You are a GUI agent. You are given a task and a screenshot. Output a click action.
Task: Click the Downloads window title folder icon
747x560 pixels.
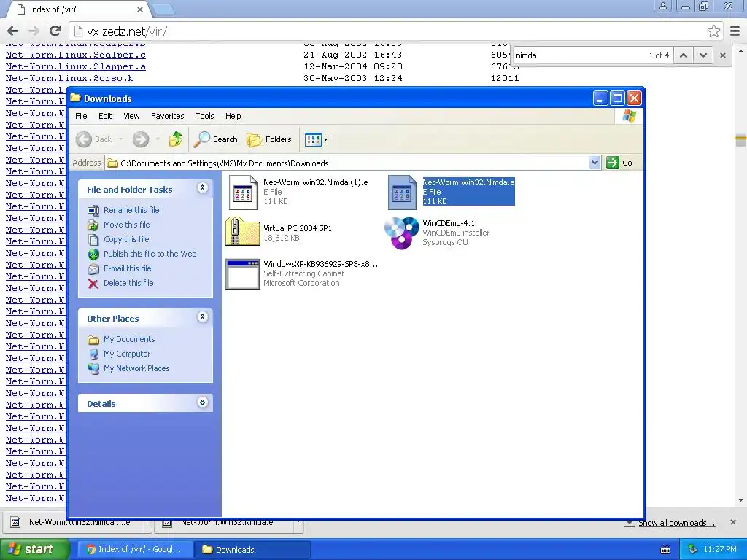pyautogui.click(x=75, y=98)
